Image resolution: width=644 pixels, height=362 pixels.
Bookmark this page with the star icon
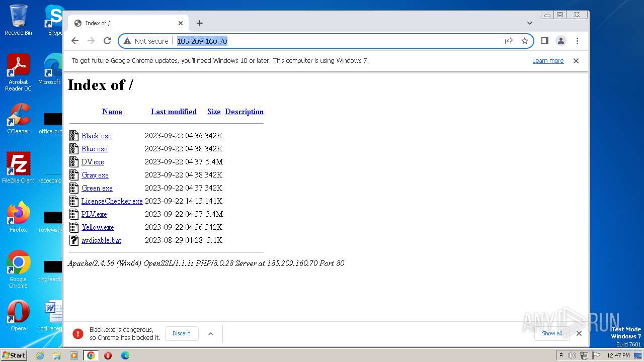525,41
